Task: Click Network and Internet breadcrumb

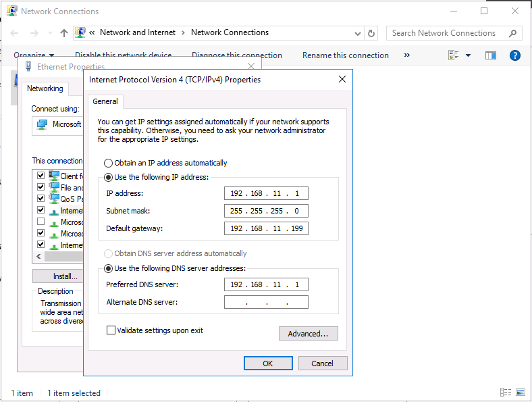Action: tap(138, 32)
